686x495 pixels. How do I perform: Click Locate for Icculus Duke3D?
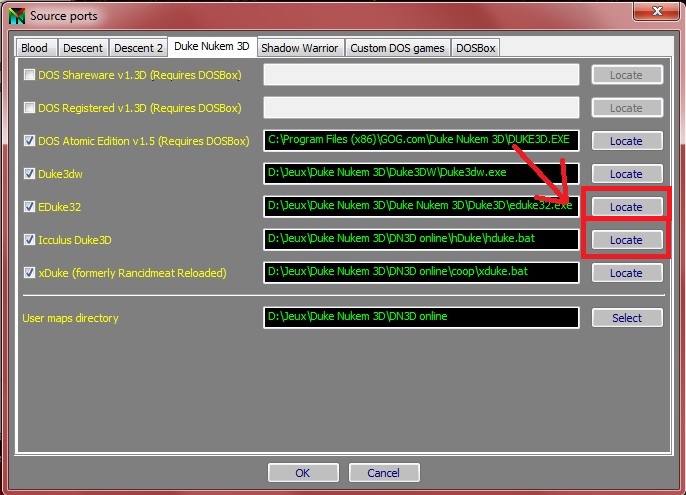point(627,240)
